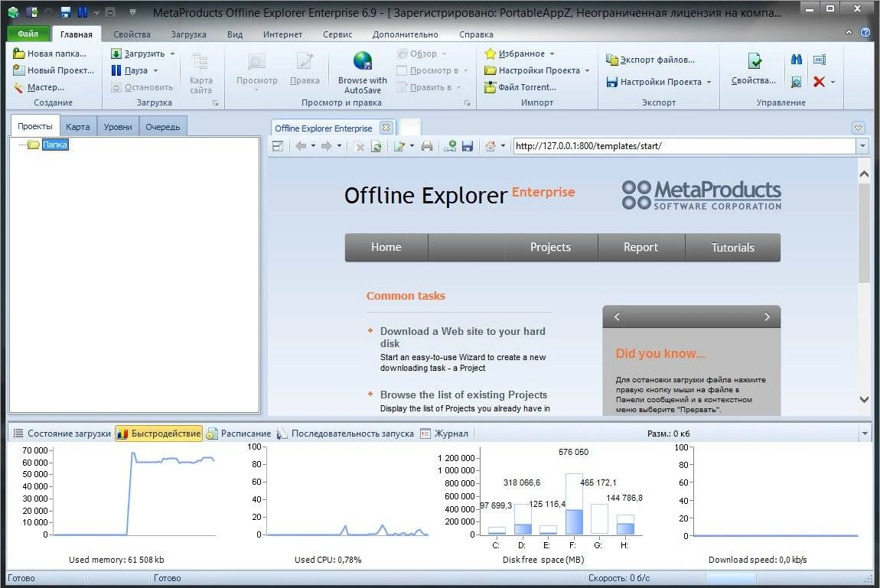Image resolution: width=880 pixels, height=588 pixels.
Task: Toggle the panel layout icon in browser toolbar
Action: (277, 146)
